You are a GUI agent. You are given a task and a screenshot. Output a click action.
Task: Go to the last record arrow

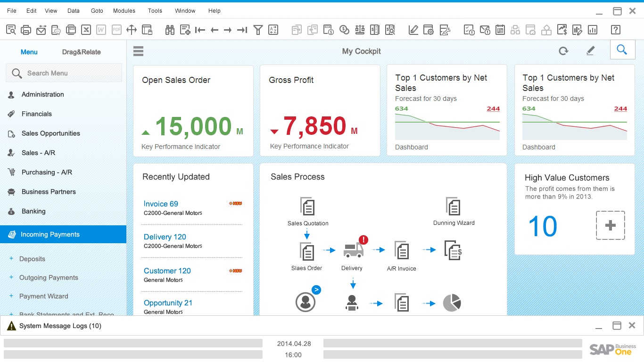pyautogui.click(x=242, y=30)
